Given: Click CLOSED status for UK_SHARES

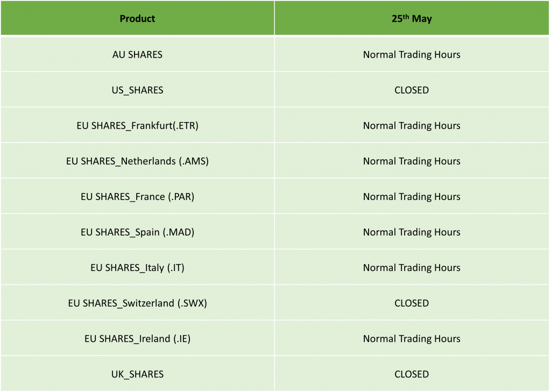Looking at the screenshot, I should pos(412,374).
